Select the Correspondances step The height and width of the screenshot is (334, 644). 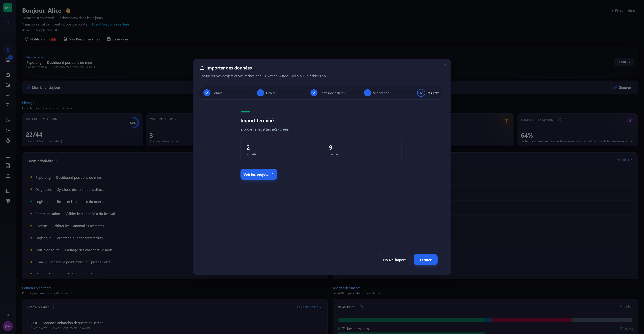(x=327, y=93)
